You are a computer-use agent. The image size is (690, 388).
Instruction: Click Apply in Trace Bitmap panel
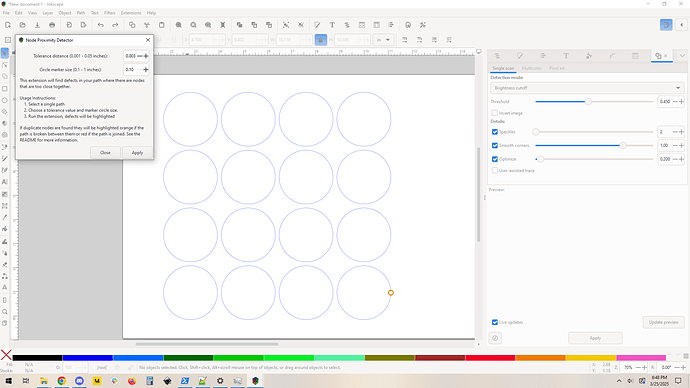point(595,338)
